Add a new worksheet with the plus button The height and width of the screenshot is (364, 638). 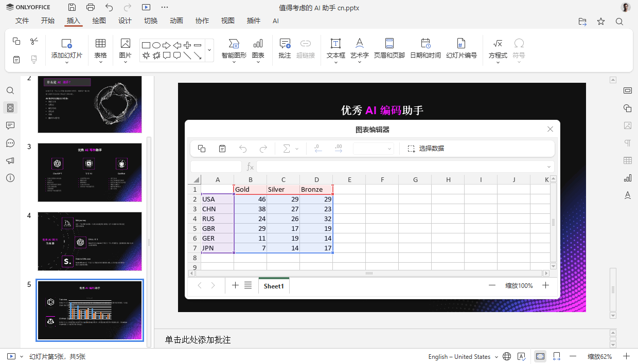[x=235, y=285]
